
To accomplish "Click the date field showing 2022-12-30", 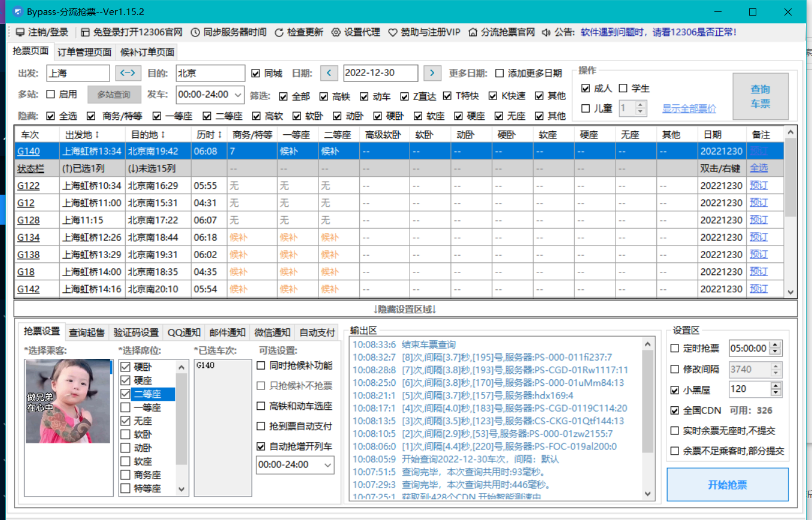I will (x=381, y=73).
